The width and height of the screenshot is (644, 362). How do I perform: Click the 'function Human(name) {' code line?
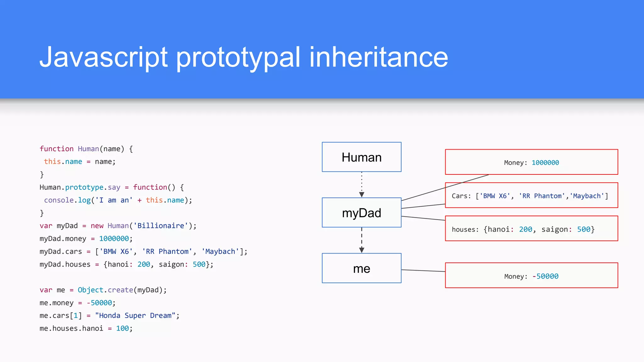(86, 149)
